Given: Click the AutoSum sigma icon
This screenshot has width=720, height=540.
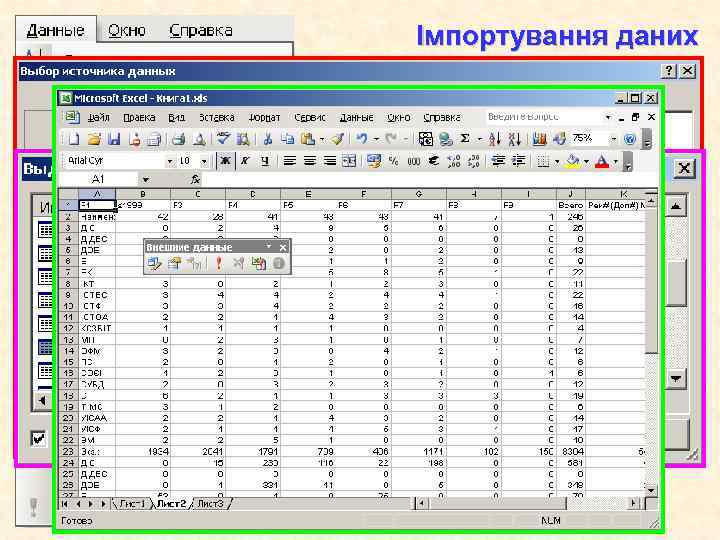Looking at the screenshot, I should [465, 139].
